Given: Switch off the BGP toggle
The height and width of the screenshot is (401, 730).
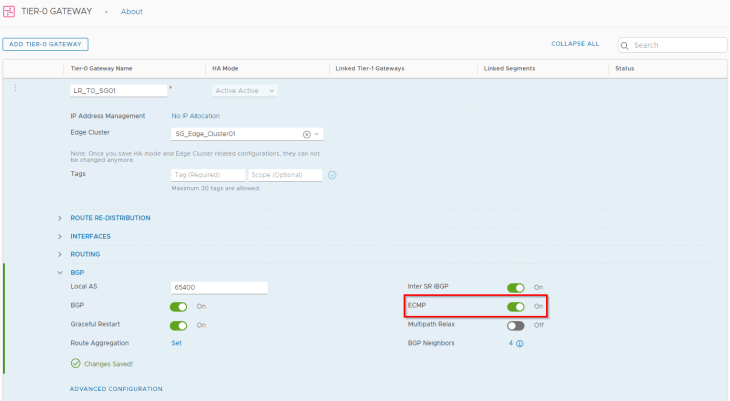Looking at the screenshot, I should (x=178, y=306).
